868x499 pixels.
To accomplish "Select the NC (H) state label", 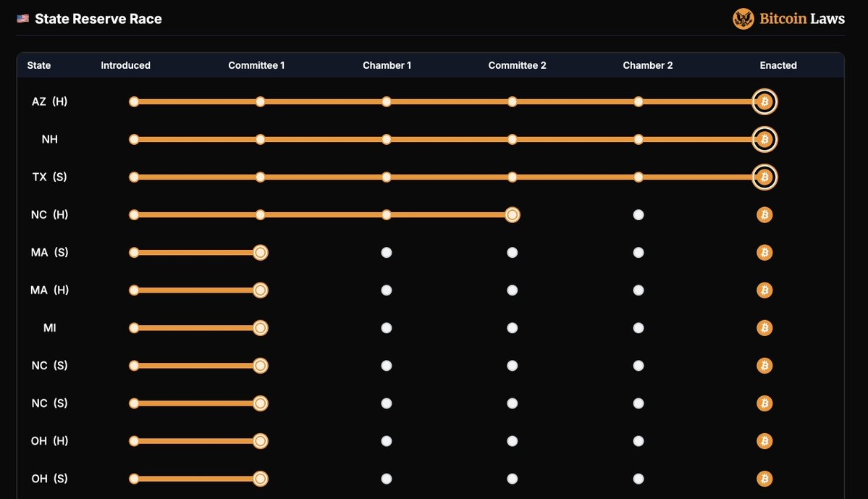I will tap(49, 215).
